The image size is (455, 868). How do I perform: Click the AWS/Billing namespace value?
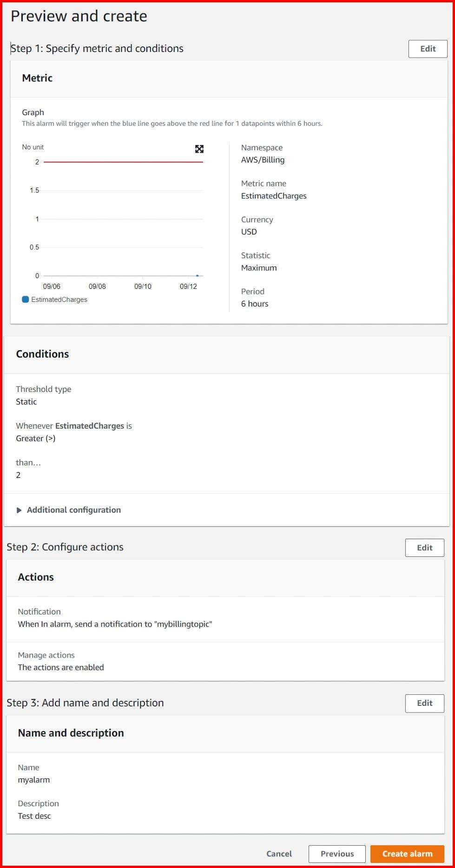263,160
